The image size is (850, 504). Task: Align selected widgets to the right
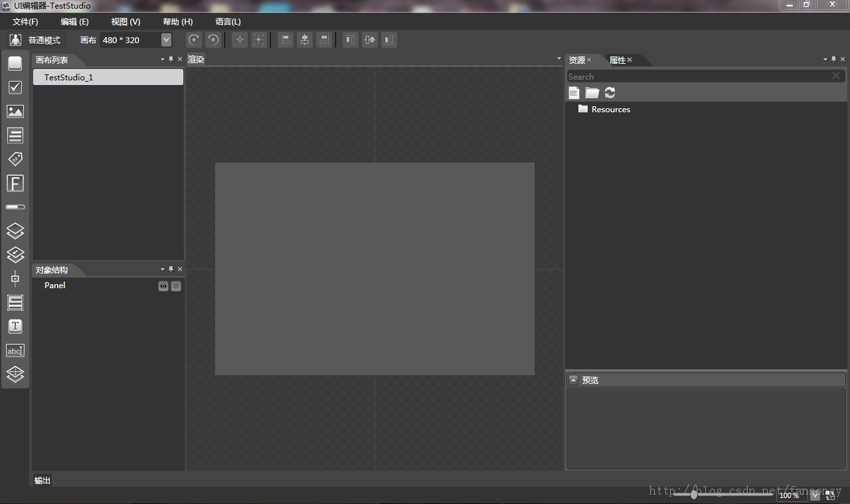tap(323, 40)
